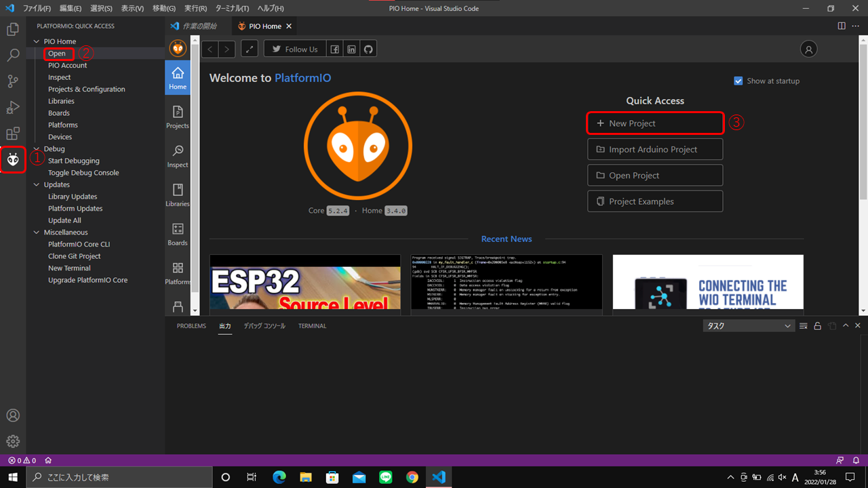Screen dimensions: 868x488
Task: Open Platforms in PIO Home sidebar
Action: tap(178, 273)
